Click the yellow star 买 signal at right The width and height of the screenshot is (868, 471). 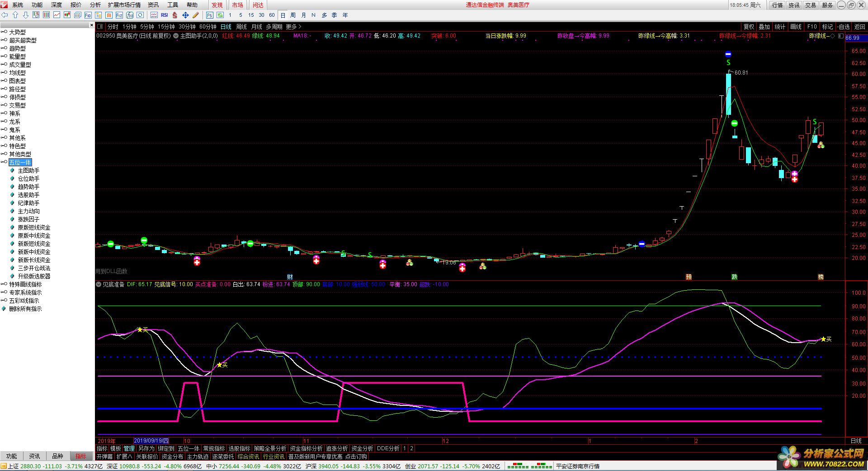823,339
